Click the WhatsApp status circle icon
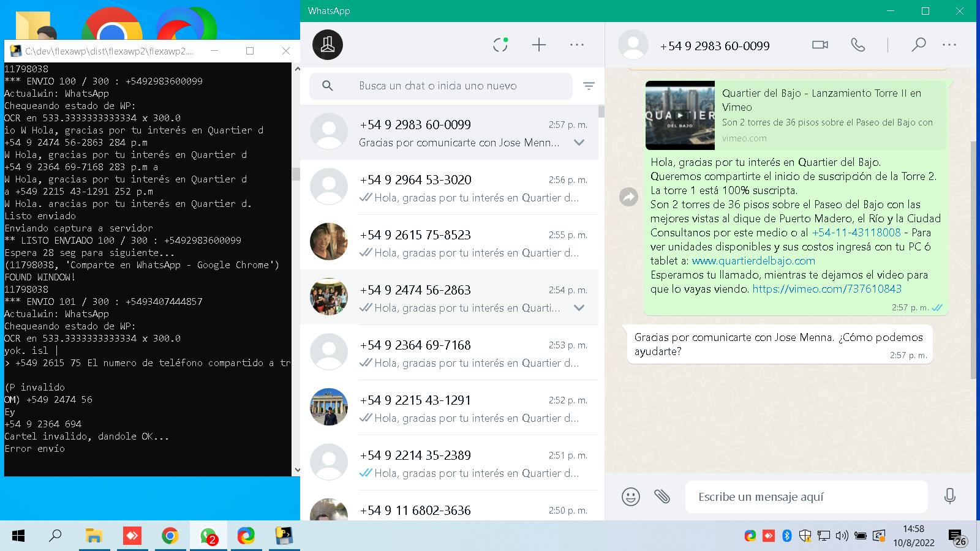 point(500,45)
